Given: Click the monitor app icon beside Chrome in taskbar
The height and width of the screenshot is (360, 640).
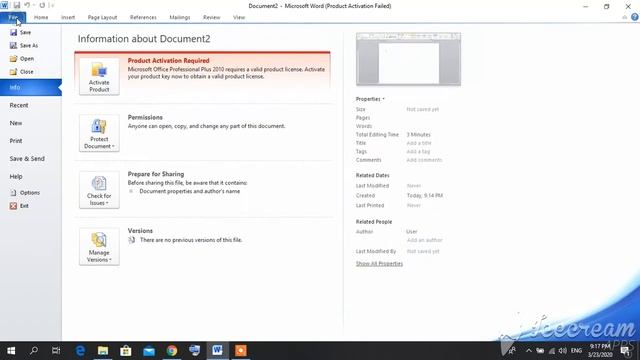Looking at the screenshot, I should pyautogui.click(x=195, y=351).
